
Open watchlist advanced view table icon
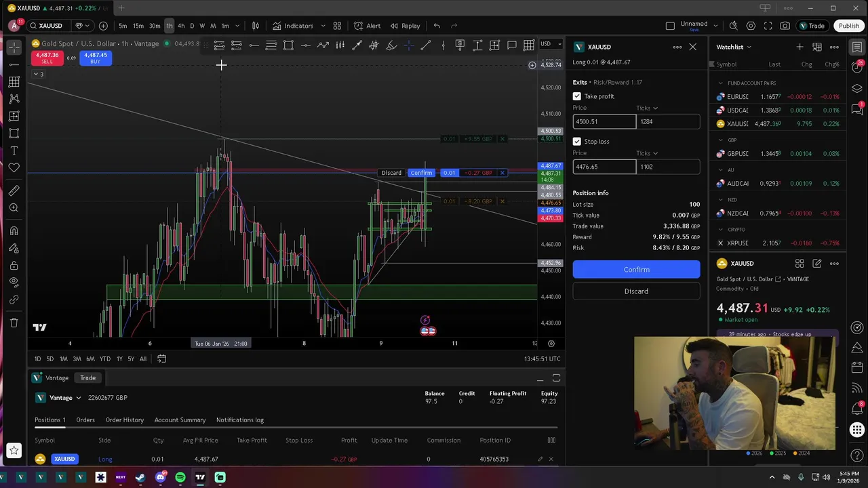pyautogui.click(x=817, y=47)
